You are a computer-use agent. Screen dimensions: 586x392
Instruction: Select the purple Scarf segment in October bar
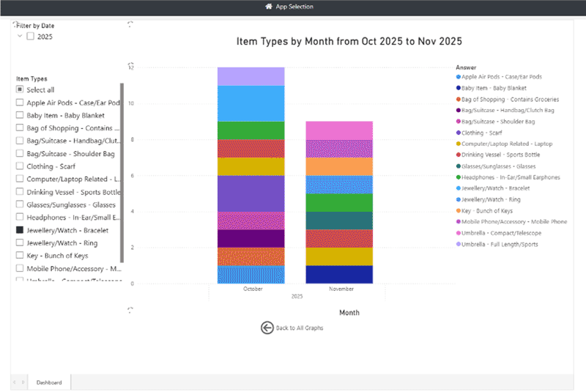pos(251,193)
